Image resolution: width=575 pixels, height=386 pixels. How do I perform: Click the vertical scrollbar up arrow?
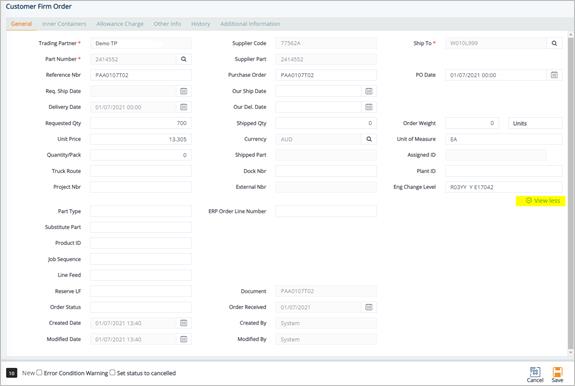click(x=570, y=35)
